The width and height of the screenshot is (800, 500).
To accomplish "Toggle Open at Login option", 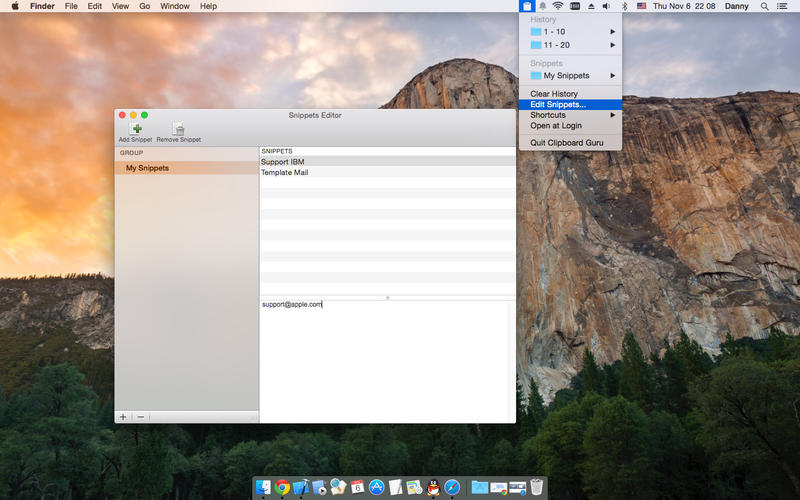I will point(570,126).
